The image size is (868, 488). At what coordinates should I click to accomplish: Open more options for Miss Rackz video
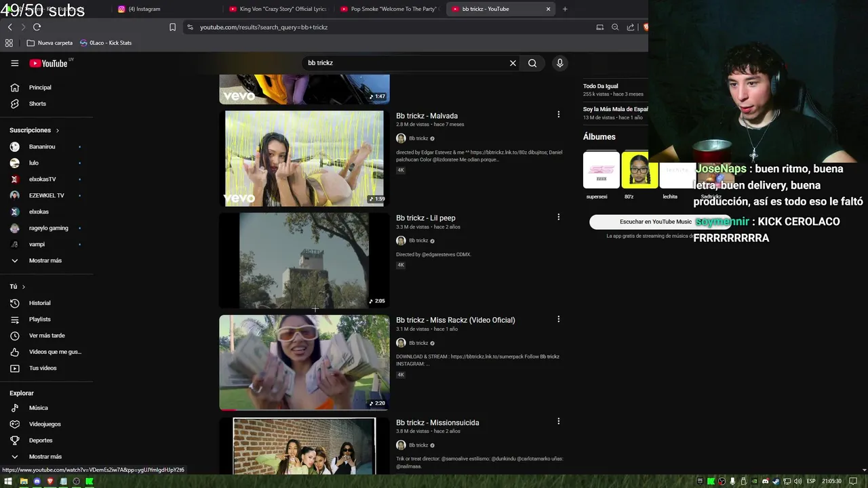558,319
